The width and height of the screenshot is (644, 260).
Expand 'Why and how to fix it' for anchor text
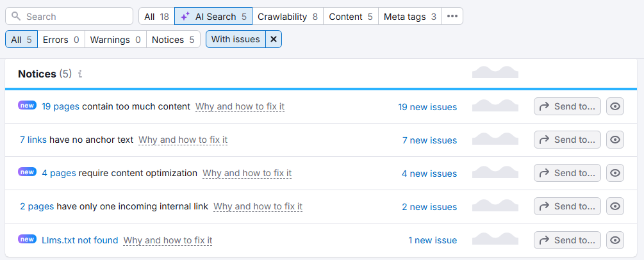(183, 140)
